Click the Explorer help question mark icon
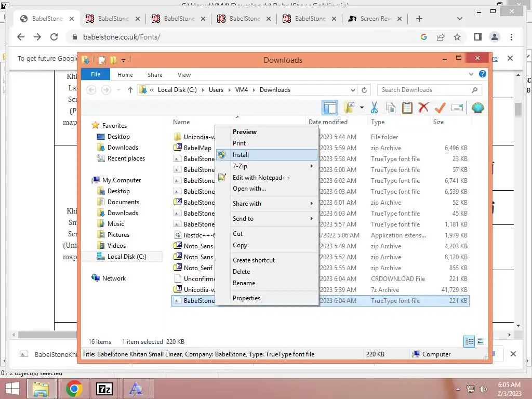Image resolution: width=532 pixels, height=399 pixels. pyautogui.click(x=483, y=74)
